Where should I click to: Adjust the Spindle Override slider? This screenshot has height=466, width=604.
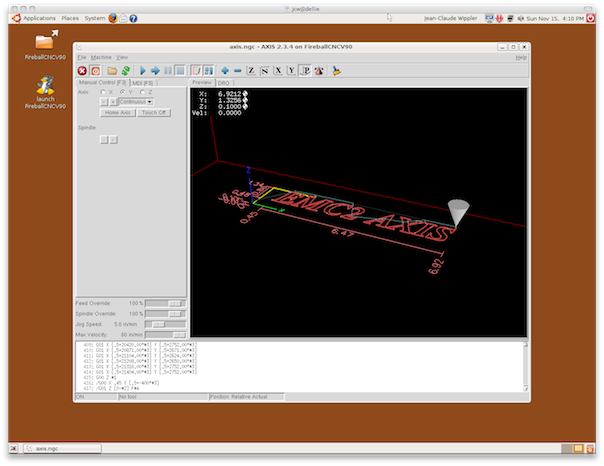[165, 314]
